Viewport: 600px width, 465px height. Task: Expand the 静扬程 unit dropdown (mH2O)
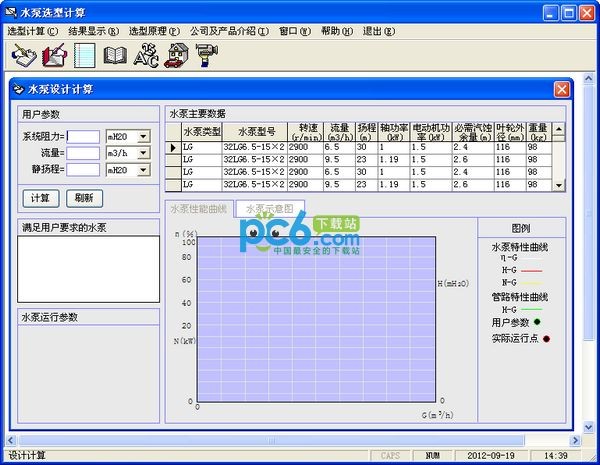pyautogui.click(x=143, y=170)
